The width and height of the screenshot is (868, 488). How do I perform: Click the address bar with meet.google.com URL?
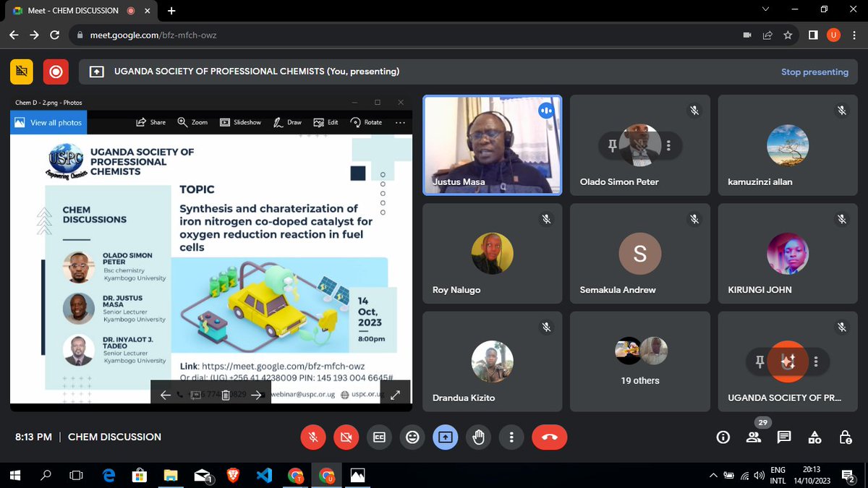point(405,35)
